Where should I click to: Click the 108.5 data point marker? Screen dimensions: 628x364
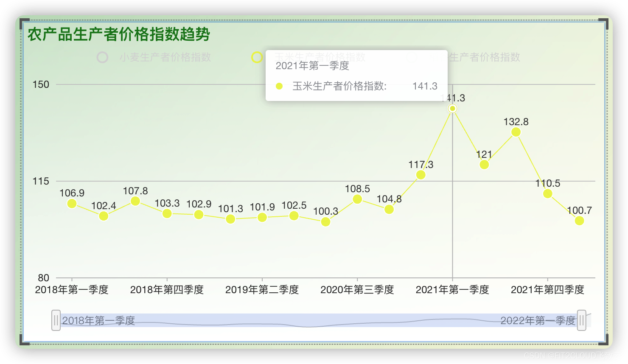tap(357, 199)
